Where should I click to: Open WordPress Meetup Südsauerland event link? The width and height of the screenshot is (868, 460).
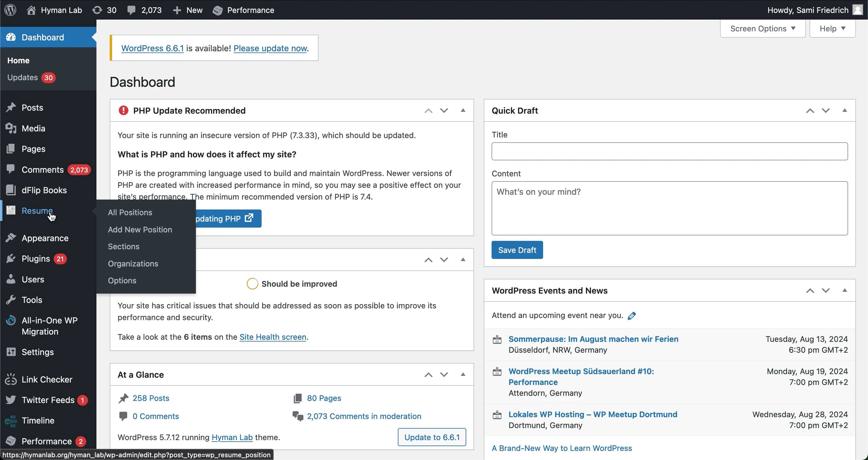[581, 377]
